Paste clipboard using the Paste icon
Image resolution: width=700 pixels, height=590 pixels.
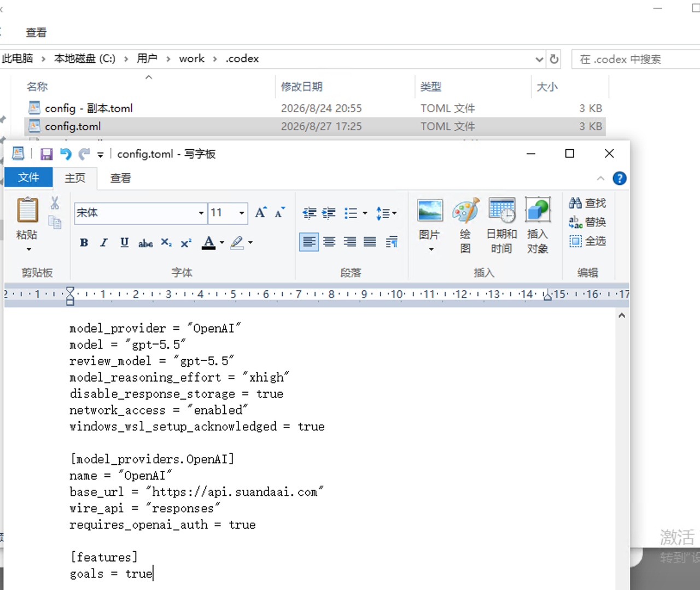pyautogui.click(x=27, y=210)
